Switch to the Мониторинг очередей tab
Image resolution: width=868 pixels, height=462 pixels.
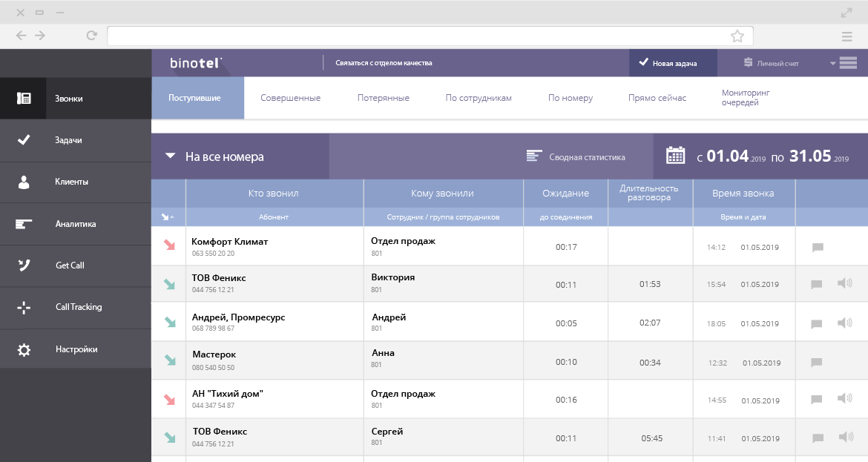pyautogui.click(x=745, y=97)
